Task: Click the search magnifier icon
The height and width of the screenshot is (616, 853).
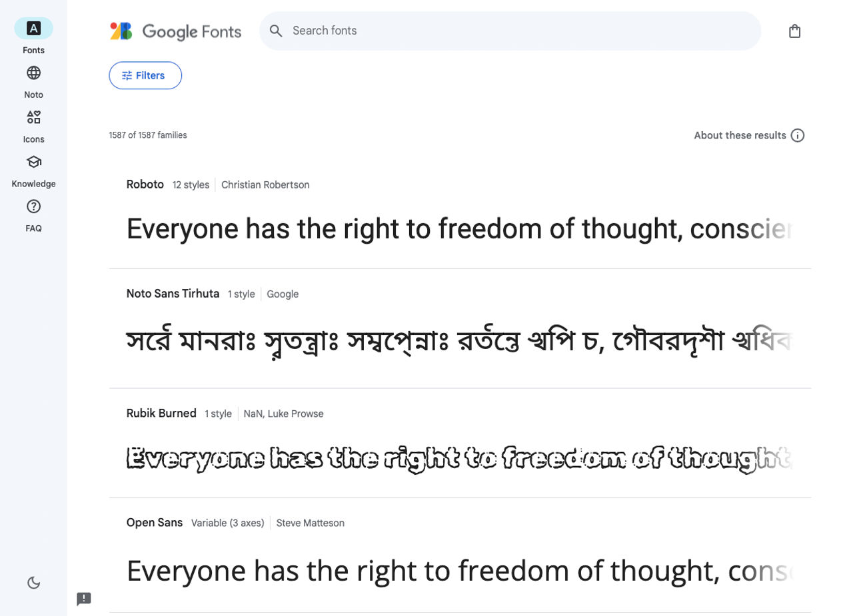Action: pos(276,31)
